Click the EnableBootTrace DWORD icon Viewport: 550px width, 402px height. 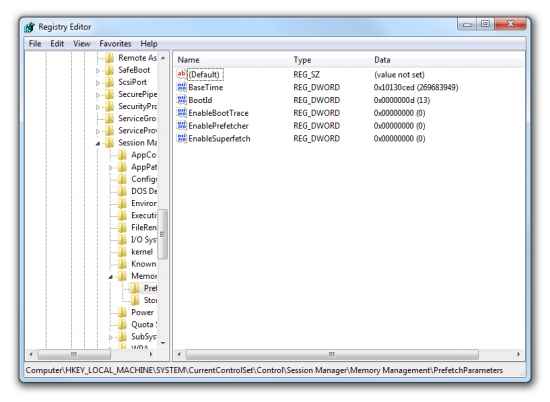click(x=181, y=113)
